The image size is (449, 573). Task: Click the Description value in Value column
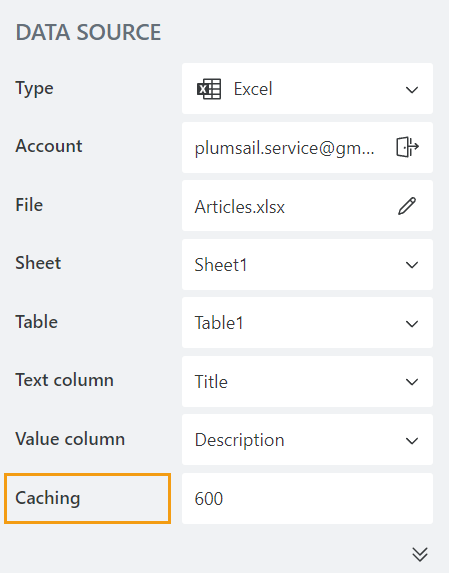pyautogui.click(x=239, y=440)
